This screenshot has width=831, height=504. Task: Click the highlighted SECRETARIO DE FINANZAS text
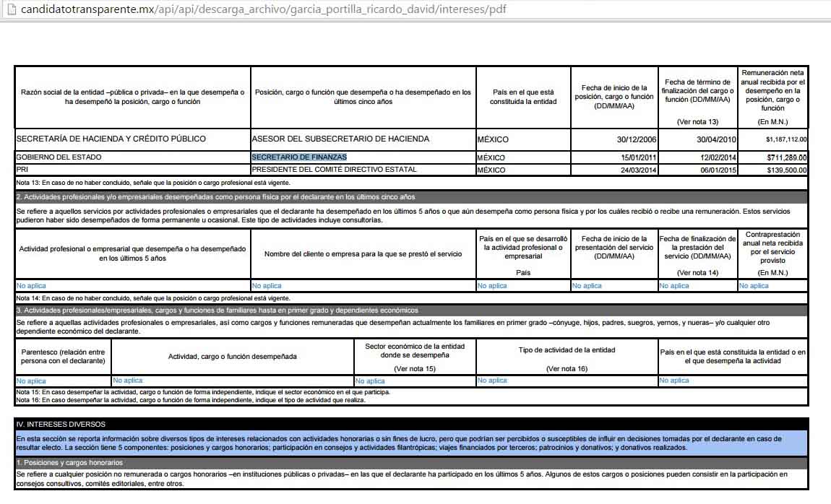299,157
